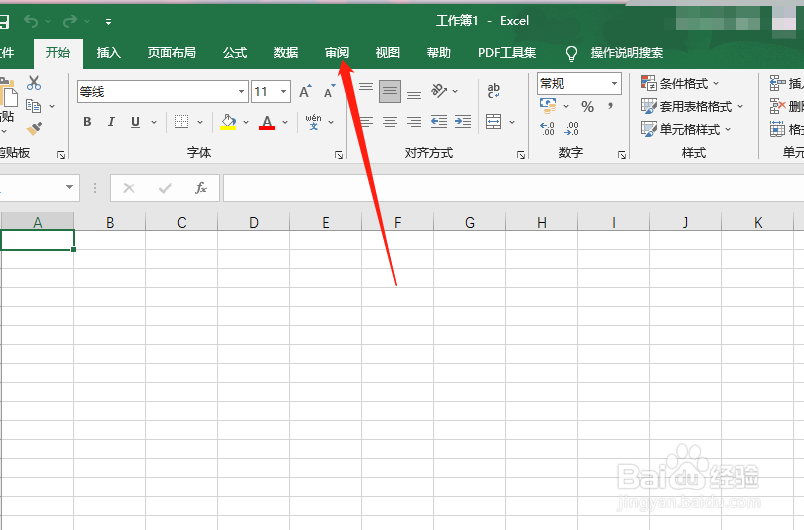804x530 pixels.
Task: Decrease decimal places
Action: (x=571, y=129)
